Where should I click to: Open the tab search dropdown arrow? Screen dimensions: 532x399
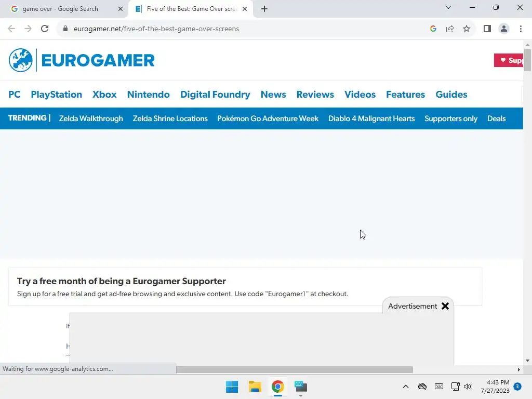point(448,7)
